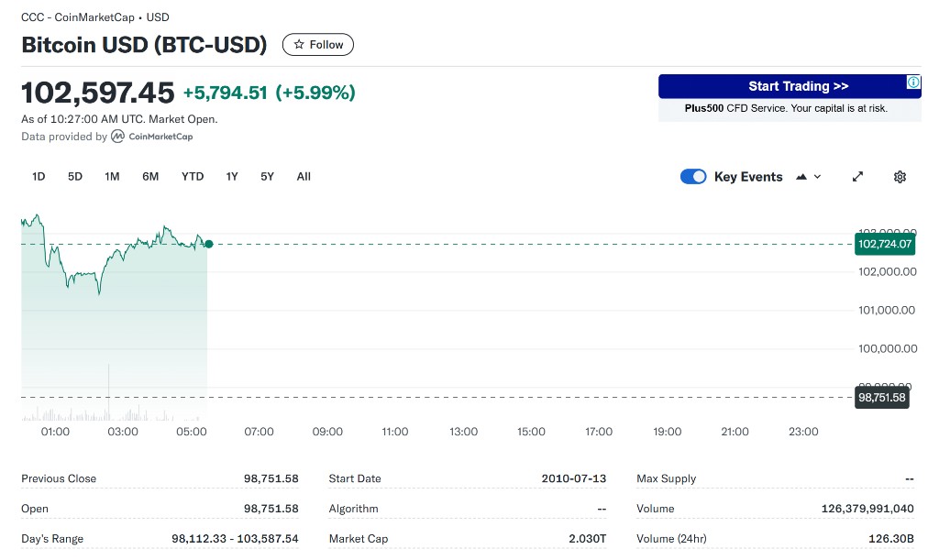Click the star icon in Follow button
This screenshot has width=939, height=560.
(x=299, y=45)
